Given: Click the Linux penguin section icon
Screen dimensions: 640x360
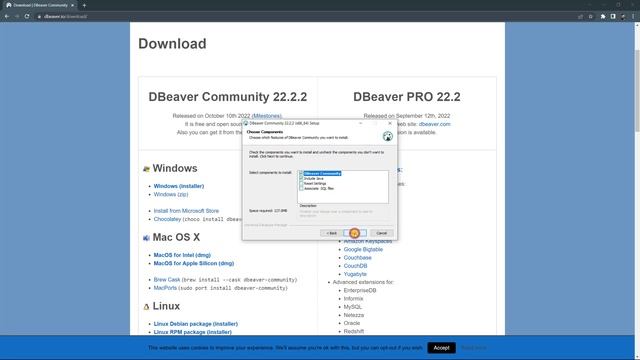Looking at the screenshot, I should tap(146, 307).
